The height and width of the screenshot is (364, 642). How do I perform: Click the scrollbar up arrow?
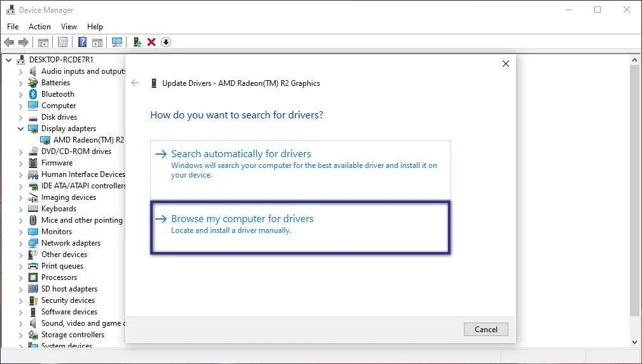coord(634,60)
